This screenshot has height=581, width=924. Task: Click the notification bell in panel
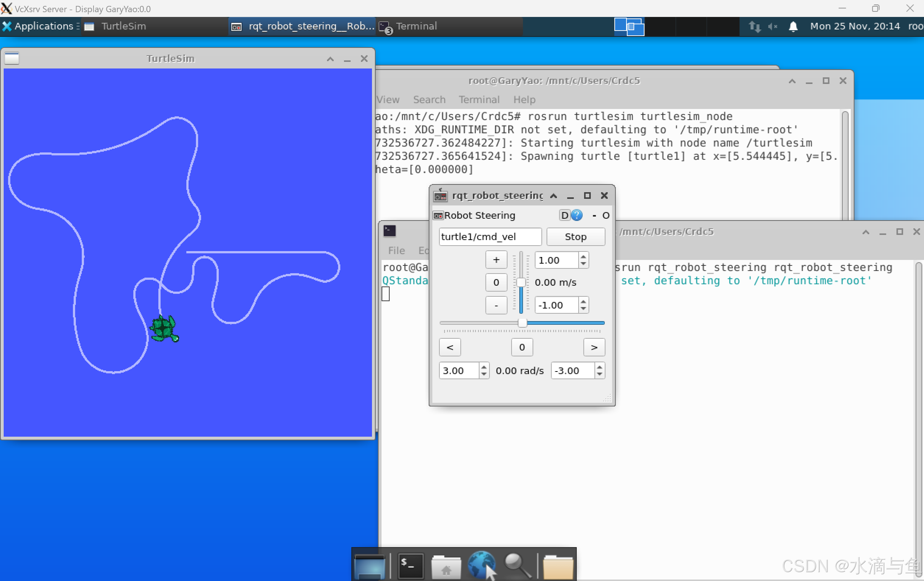pos(793,26)
